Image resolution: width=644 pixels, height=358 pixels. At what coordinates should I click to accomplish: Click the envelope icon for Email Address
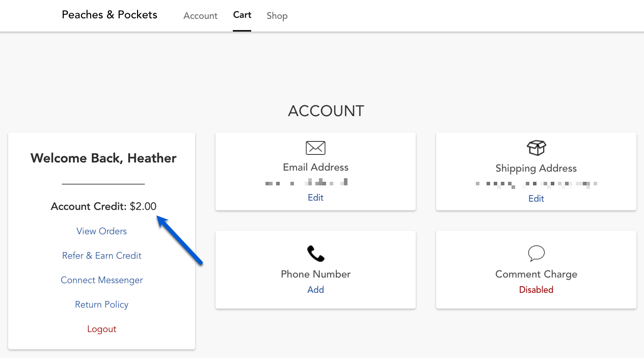(315, 148)
